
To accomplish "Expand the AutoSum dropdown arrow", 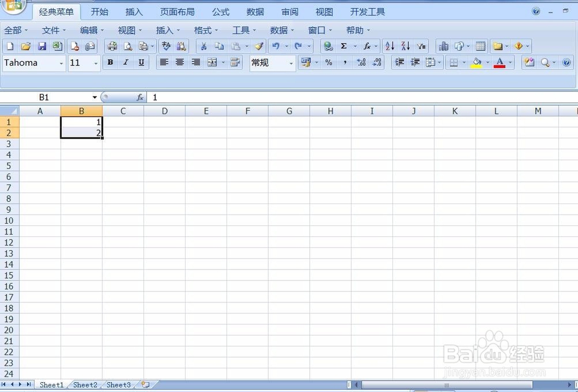I will [355, 46].
